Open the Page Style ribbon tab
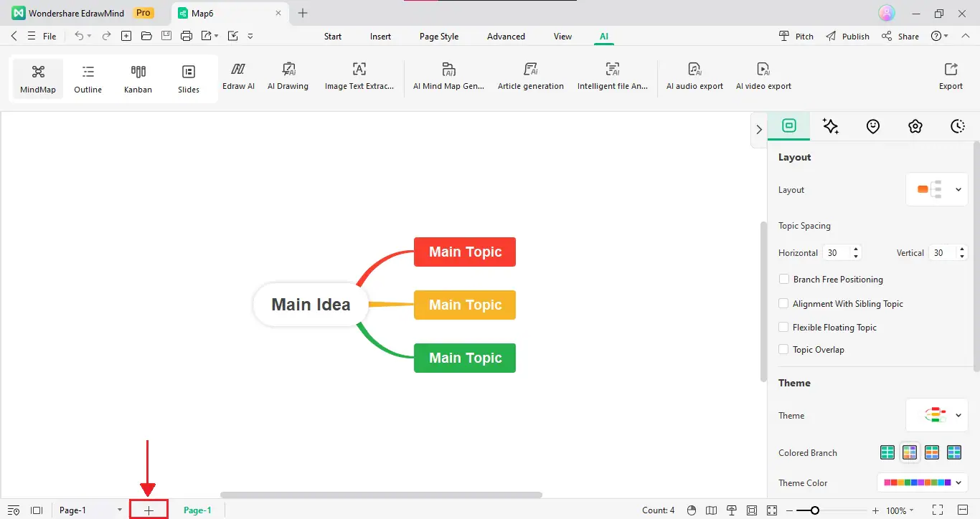980x519 pixels. click(439, 37)
